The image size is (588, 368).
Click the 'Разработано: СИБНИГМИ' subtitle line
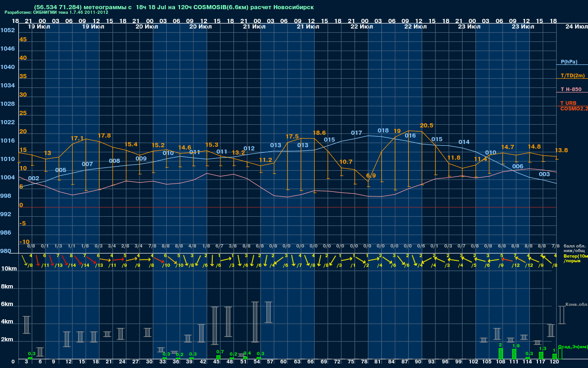coord(57,12)
